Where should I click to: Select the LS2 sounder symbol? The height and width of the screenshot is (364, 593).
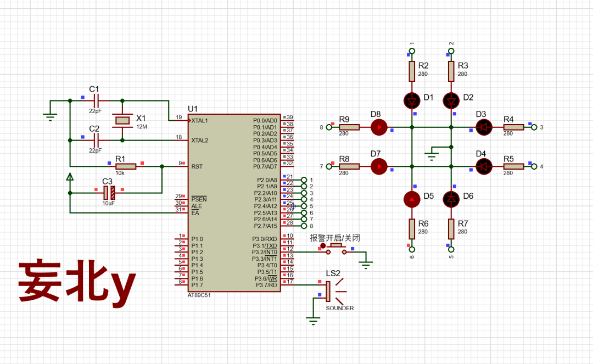335,292
